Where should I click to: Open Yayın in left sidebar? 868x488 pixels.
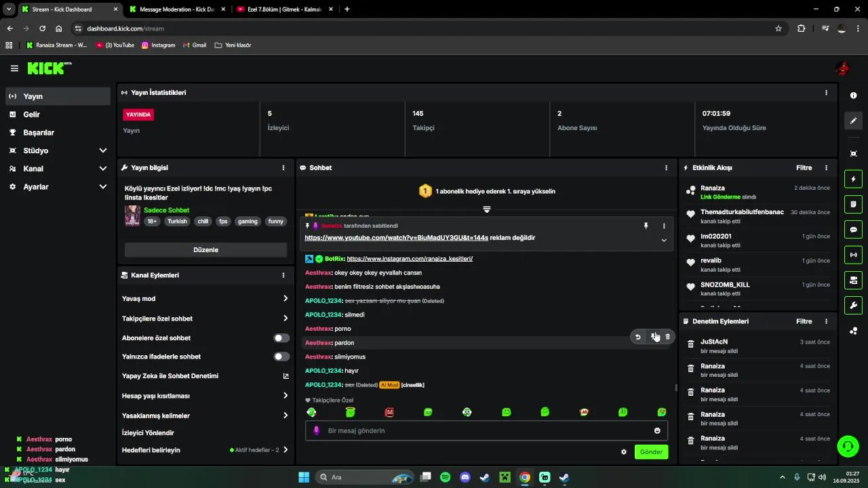(58, 96)
